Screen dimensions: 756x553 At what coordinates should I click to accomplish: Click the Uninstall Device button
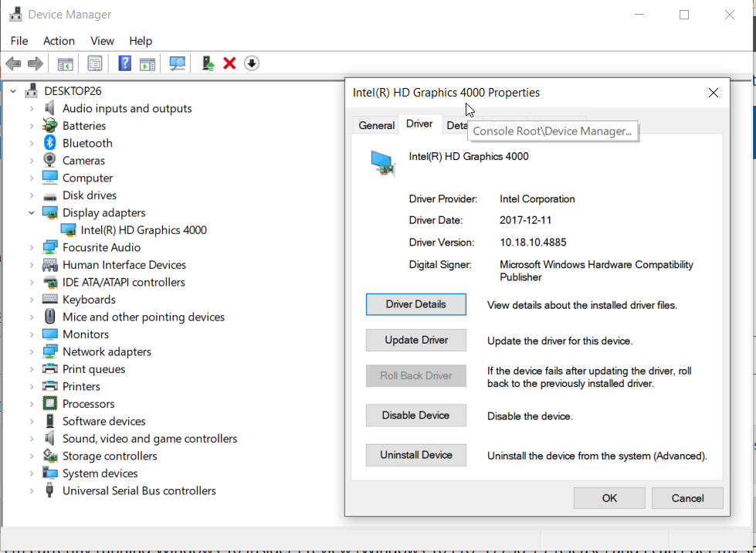tap(416, 455)
